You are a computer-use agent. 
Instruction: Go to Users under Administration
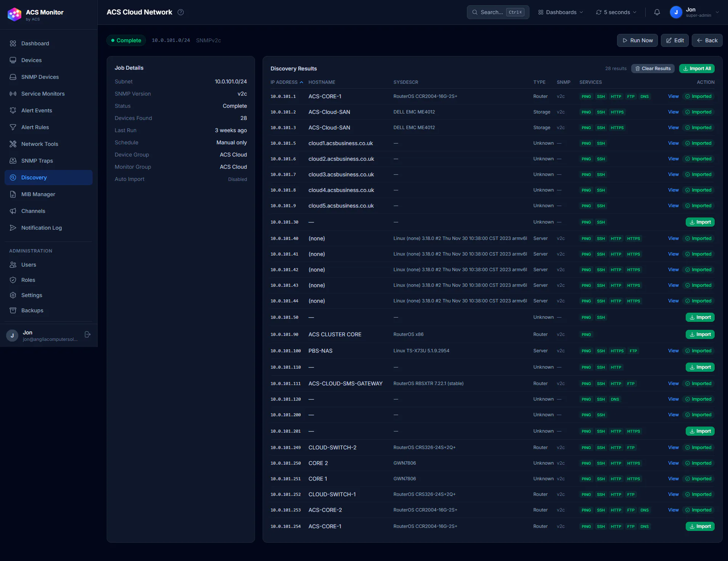48,265
